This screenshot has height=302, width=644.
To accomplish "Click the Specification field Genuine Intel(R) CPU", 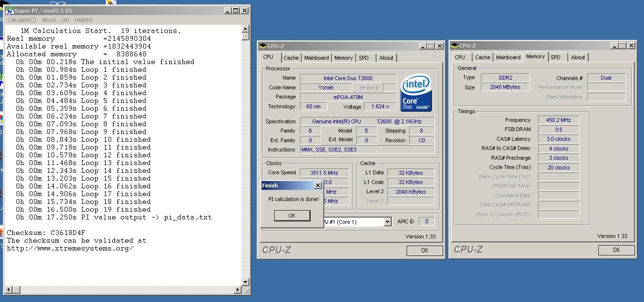I will point(367,121).
